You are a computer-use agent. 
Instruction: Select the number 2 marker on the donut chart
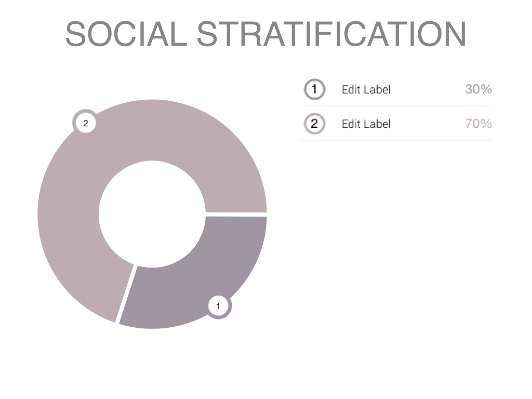tap(86, 123)
